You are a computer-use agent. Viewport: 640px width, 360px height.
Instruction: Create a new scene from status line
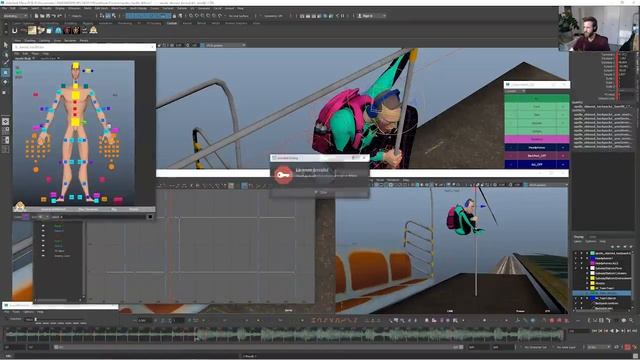pyautogui.click(x=36, y=16)
